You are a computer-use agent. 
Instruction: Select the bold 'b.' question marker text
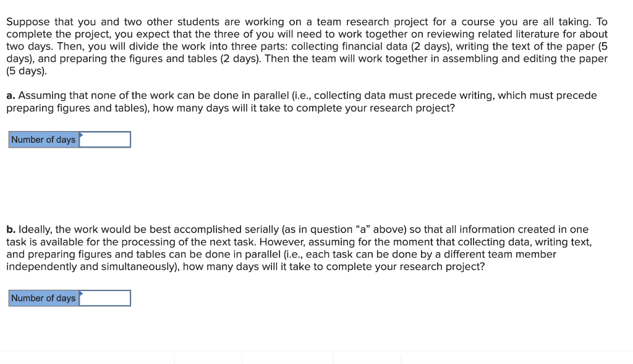(10, 229)
